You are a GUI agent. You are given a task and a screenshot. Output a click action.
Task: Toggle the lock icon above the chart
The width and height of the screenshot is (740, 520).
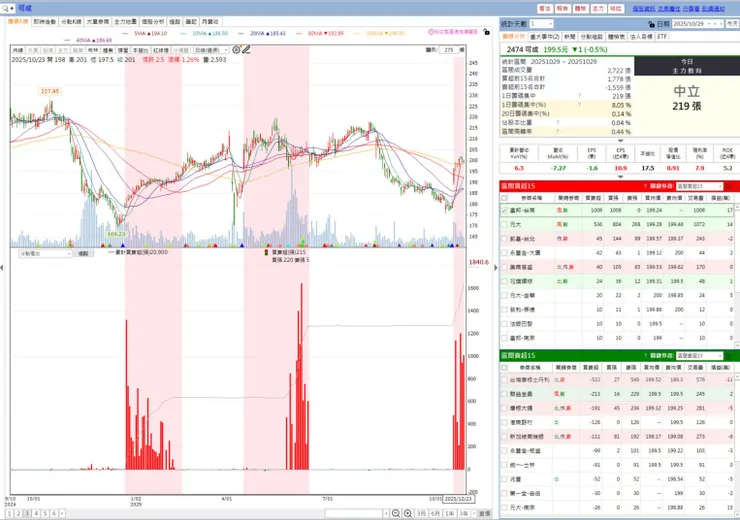pos(487,32)
